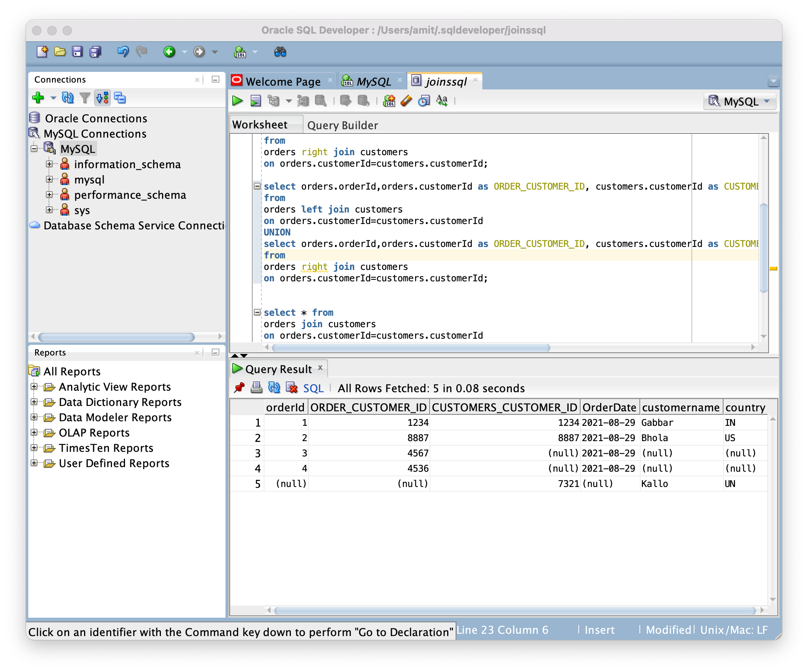
Task: Click the Open folder icon in main toolbar
Action: [x=60, y=52]
